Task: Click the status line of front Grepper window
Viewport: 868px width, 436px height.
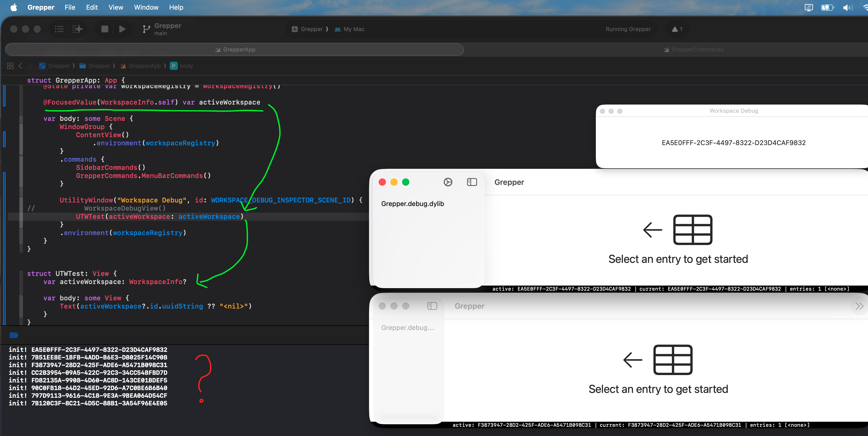Action: click(670, 289)
